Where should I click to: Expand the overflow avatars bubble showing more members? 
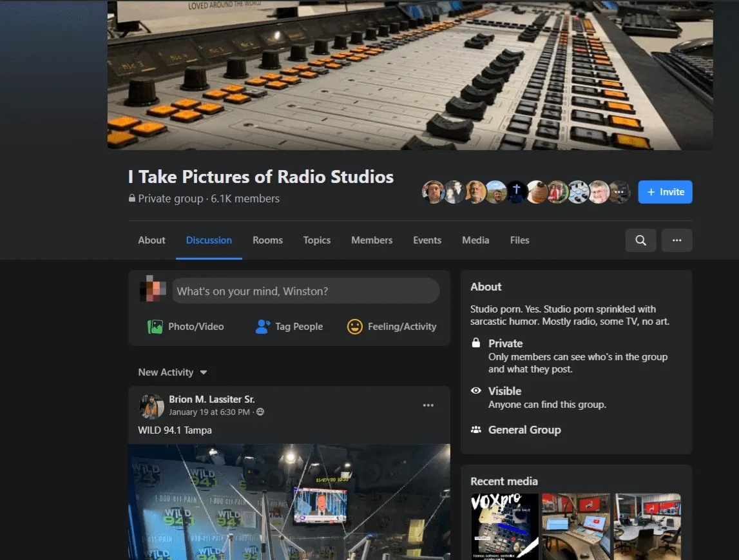[619, 191]
